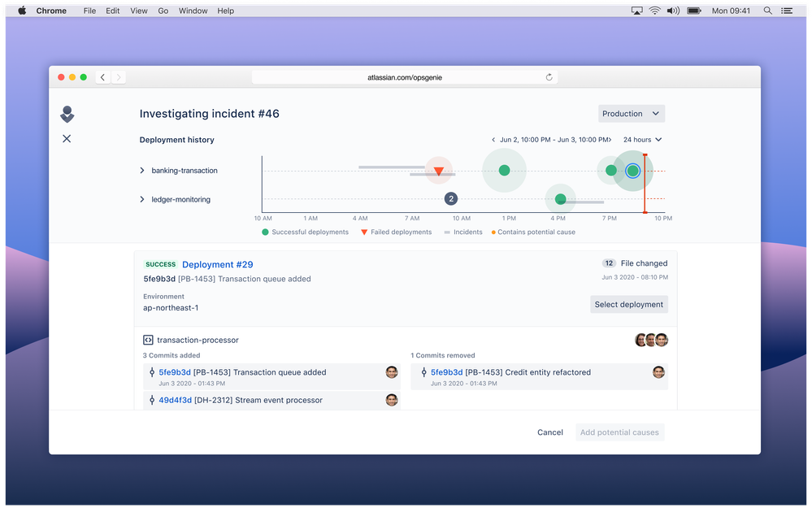Screen dimensions: 812x508
Task: Click author avatar on Transaction queue added commit
Action: (392, 371)
